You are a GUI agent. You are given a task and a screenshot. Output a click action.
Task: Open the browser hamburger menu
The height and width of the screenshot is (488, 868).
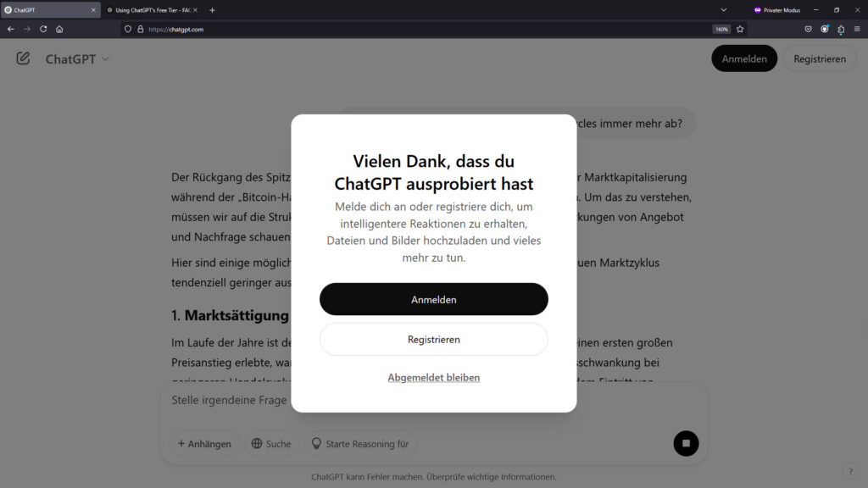click(x=857, y=29)
